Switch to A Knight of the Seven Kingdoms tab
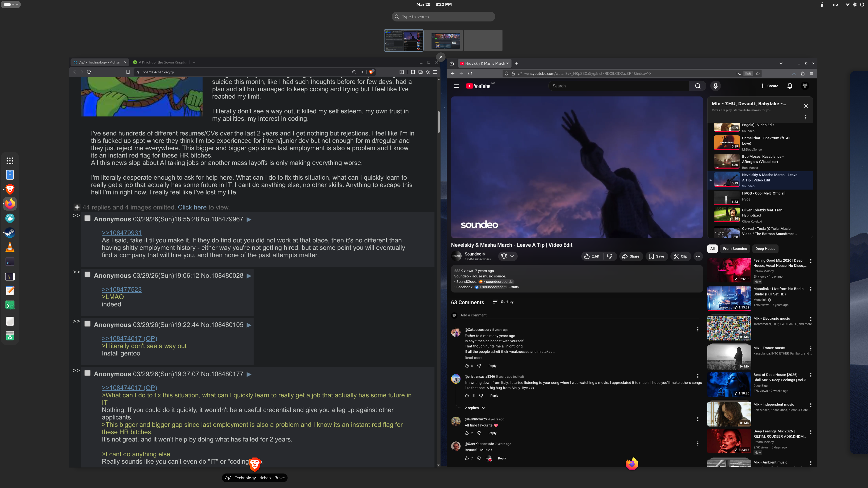Viewport: 868px width, 488px height. (161, 62)
